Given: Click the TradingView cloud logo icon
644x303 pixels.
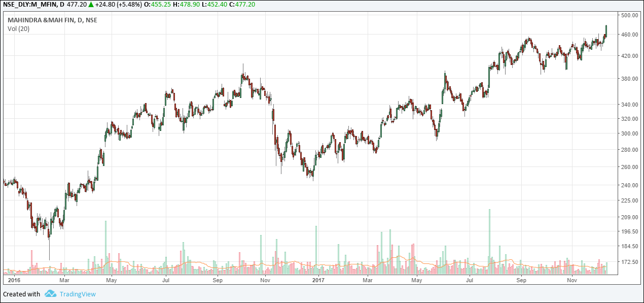Looking at the screenshot, I should click(x=50, y=293).
